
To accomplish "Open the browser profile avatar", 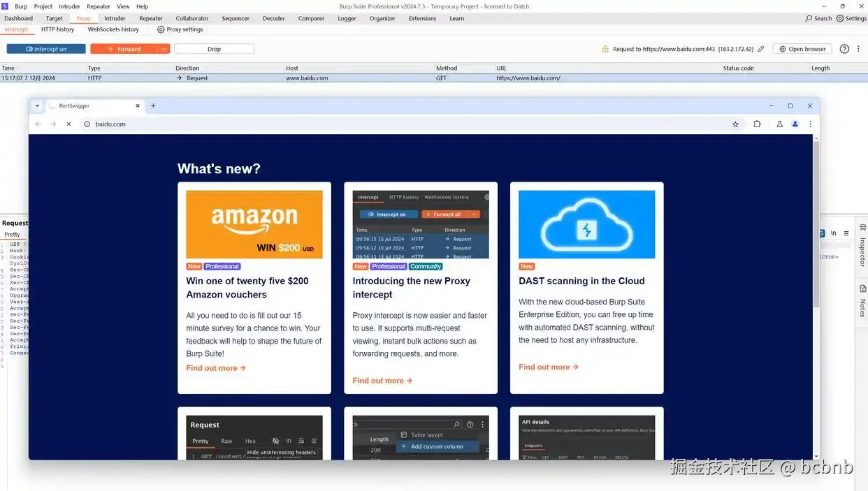I will pyautogui.click(x=795, y=124).
